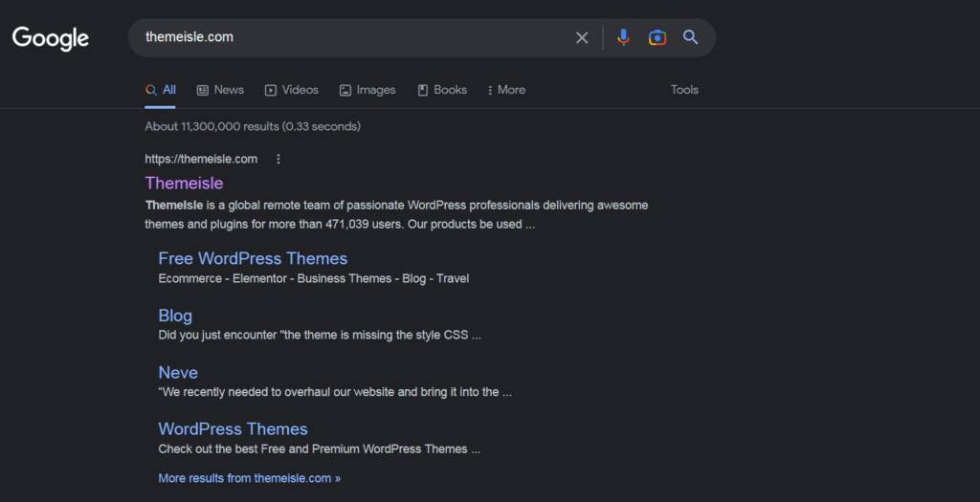The width and height of the screenshot is (980, 502).
Task: Expand the More search categories menu
Action: [507, 90]
